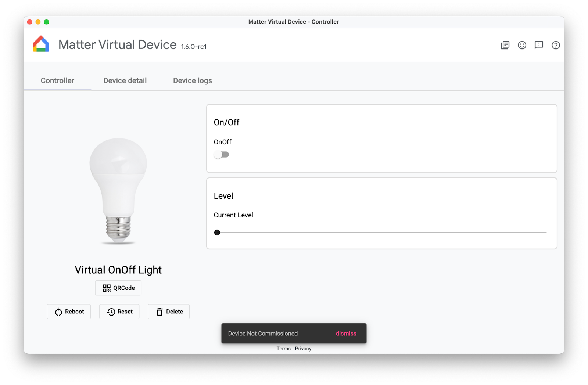Switch to the Device detail tab
588x385 pixels.
(125, 80)
